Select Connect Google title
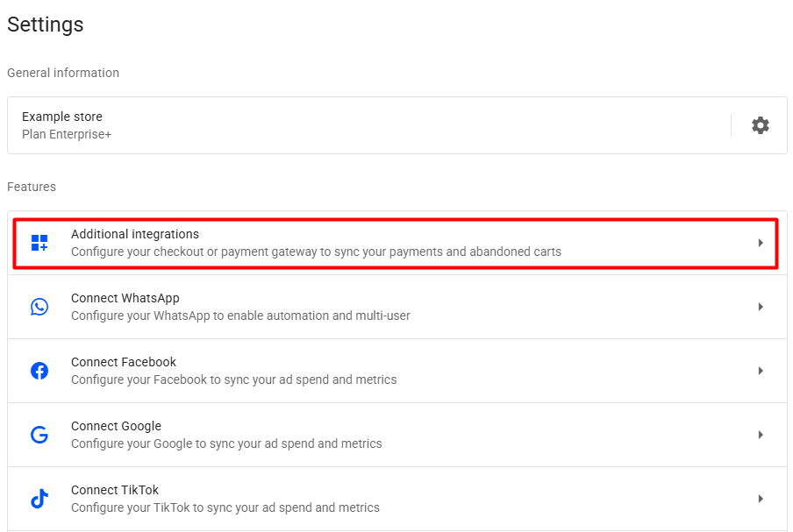This screenshot has height=532, width=793. (x=116, y=426)
